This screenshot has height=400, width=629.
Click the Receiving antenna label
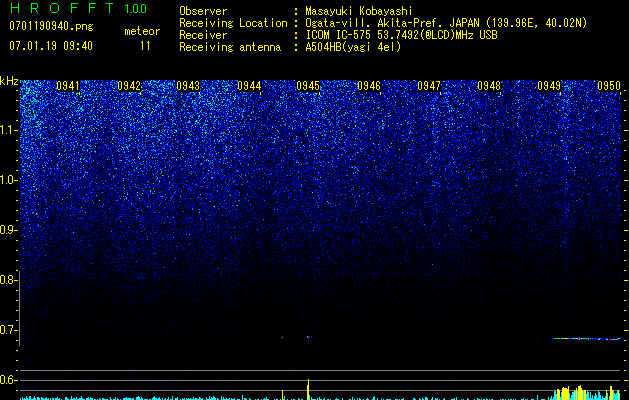pyautogui.click(x=230, y=47)
